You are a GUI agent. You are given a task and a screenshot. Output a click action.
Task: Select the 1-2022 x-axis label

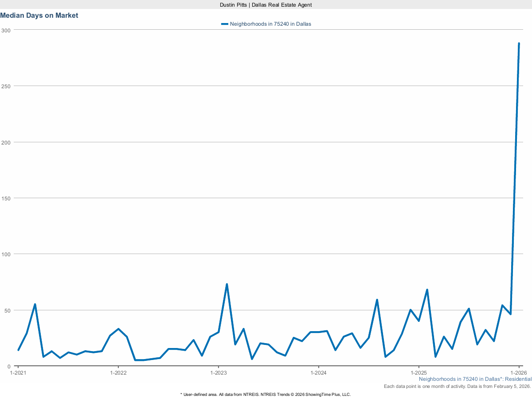click(x=118, y=373)
